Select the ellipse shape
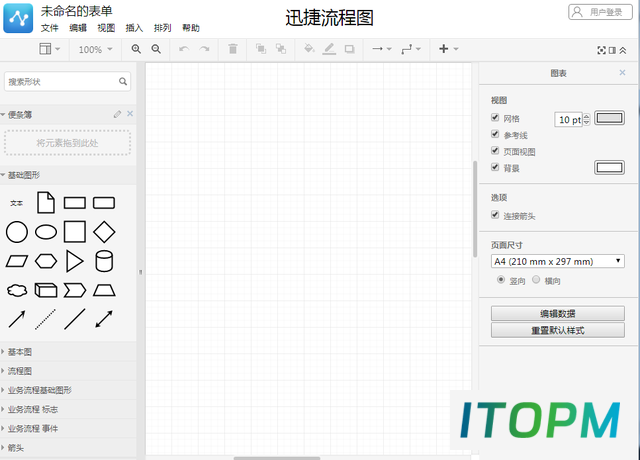Viewport: 640px width, 460px height. tap(46, 232)
